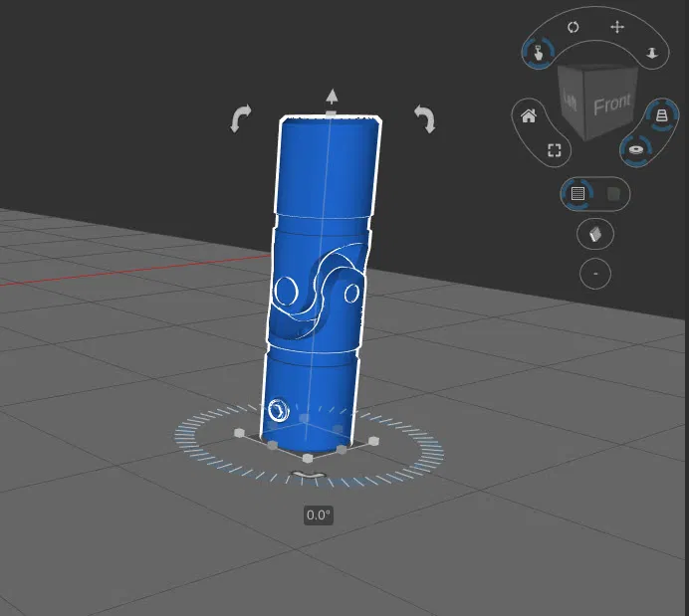Click the top height handle on model

[331, 113]
